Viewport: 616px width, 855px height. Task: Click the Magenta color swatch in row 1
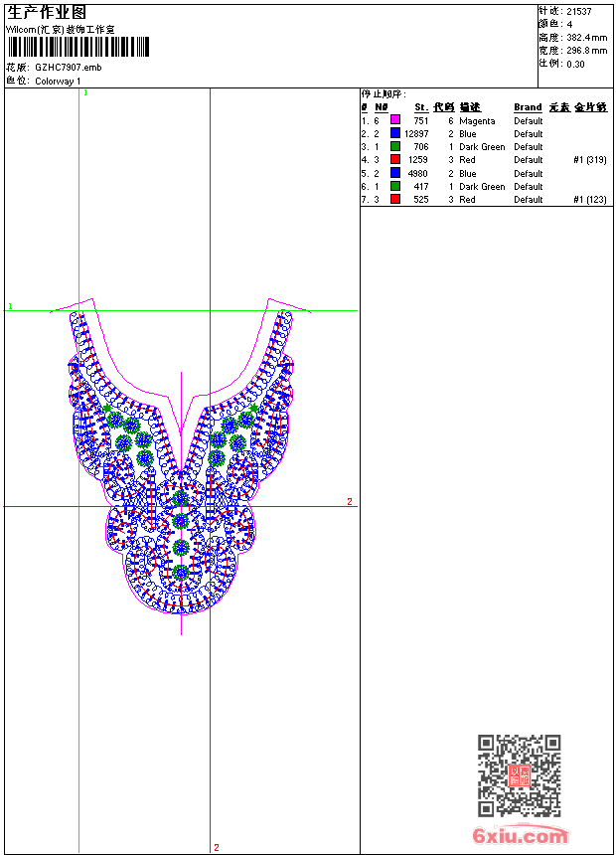click(394, 120)
